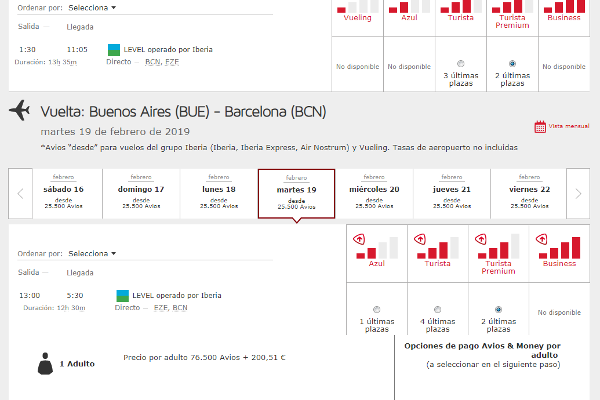This screenshot has height=400, width=600.
Task: Click the Precio por adulto 76.500 Avios text
Action: point(204,358)
